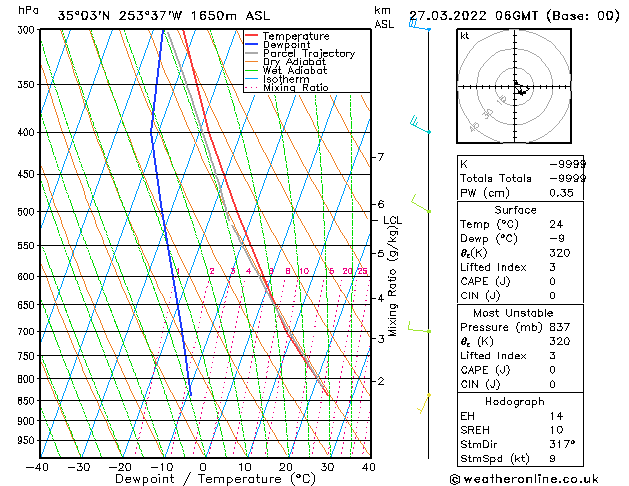Click the 600 hPa pressure label

(x=28, y=276)
